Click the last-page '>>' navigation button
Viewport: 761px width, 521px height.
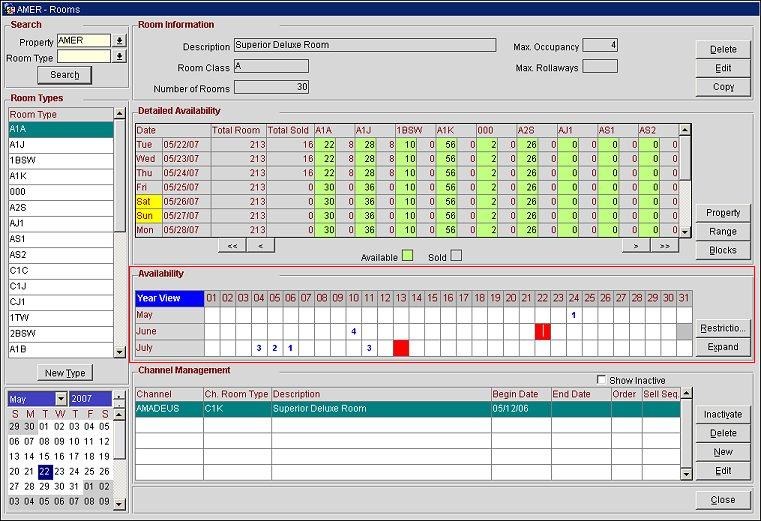pyautogui.click(x=665, y=245)
